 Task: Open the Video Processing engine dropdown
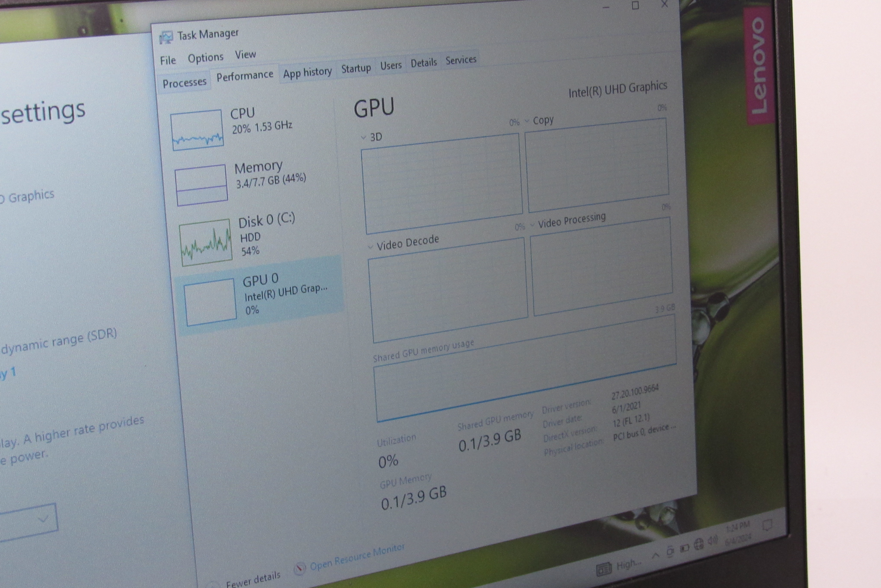coord(532,224)
